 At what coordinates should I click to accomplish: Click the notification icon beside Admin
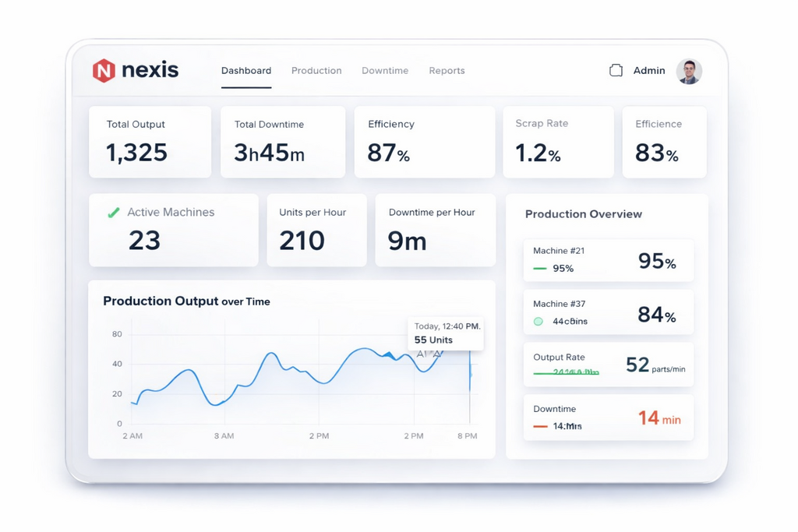coord(616,71)
